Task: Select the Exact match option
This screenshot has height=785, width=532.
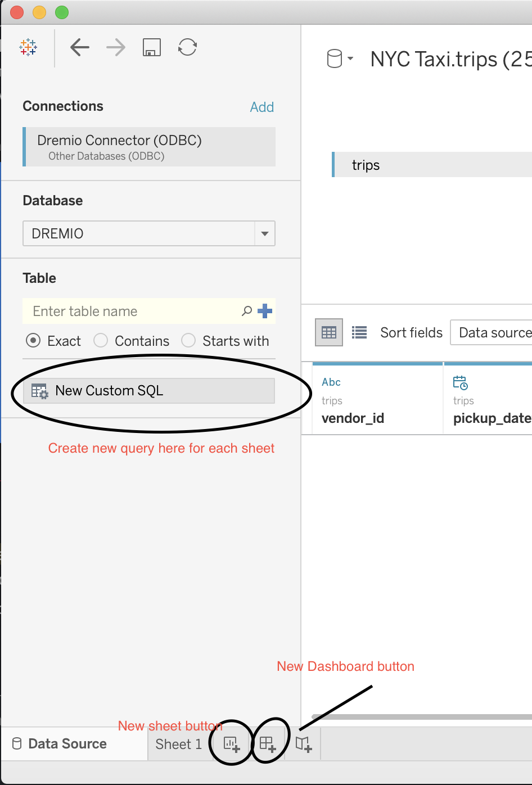Action: point(34,341)
